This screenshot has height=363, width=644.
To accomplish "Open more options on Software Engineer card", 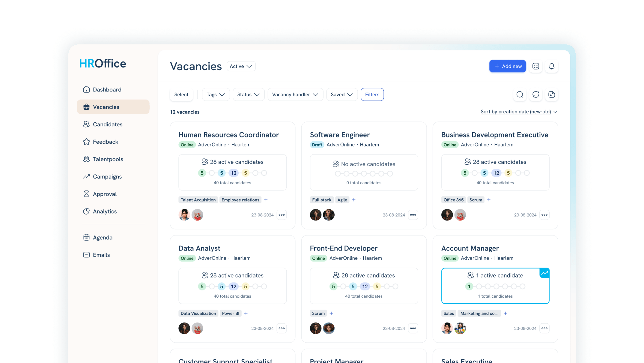I will coord(413,215).
